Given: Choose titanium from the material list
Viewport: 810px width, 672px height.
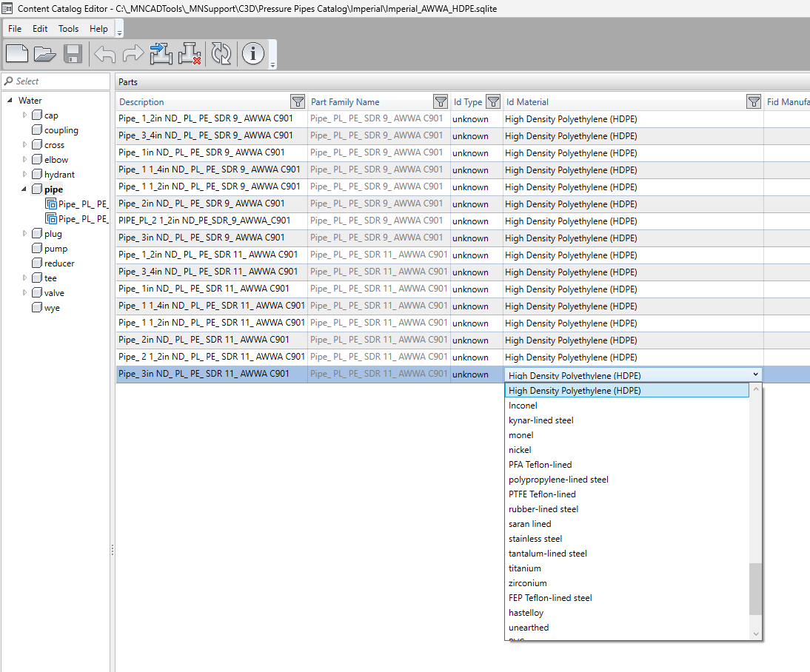Looking at the screenshot, I should (626, 568).
